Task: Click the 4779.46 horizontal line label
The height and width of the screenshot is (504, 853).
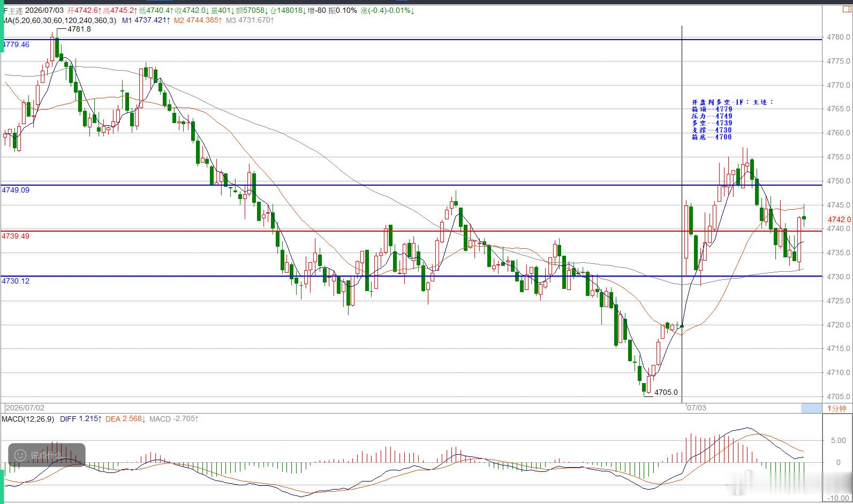Action: pos(16,44)
